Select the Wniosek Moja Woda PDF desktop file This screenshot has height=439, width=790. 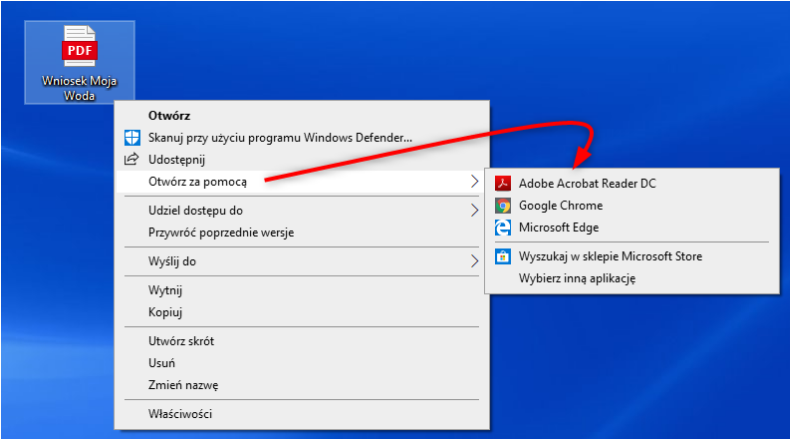pos(80,62)
